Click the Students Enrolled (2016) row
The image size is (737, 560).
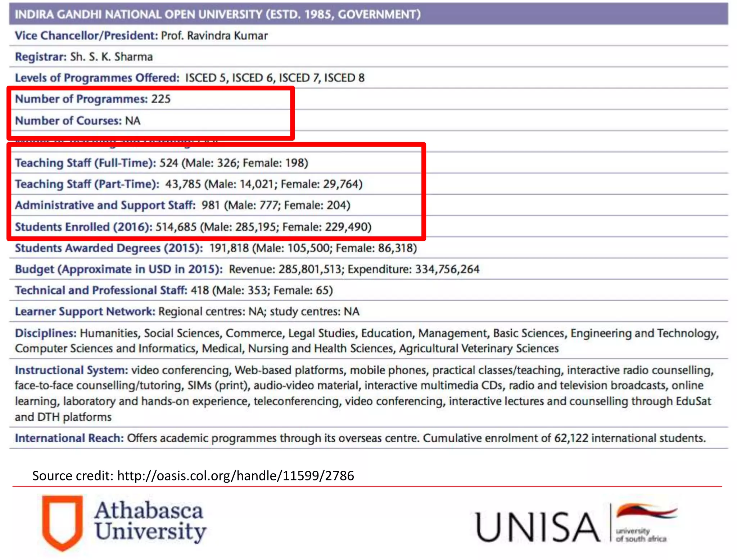tap(368, 227)
